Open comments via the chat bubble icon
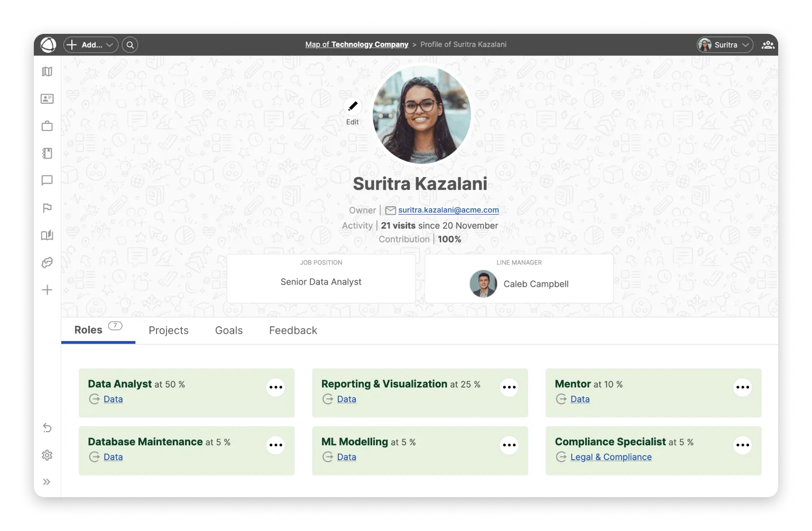The width and height of the screenshot is (812, 531). pos(47,180)
